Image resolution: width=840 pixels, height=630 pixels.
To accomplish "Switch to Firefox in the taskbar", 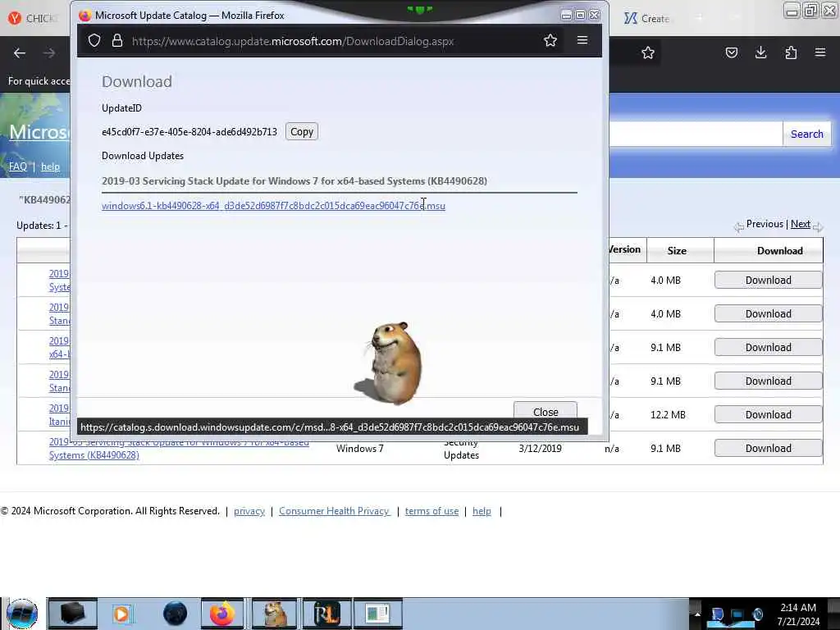I will click(x=221, y=614).
